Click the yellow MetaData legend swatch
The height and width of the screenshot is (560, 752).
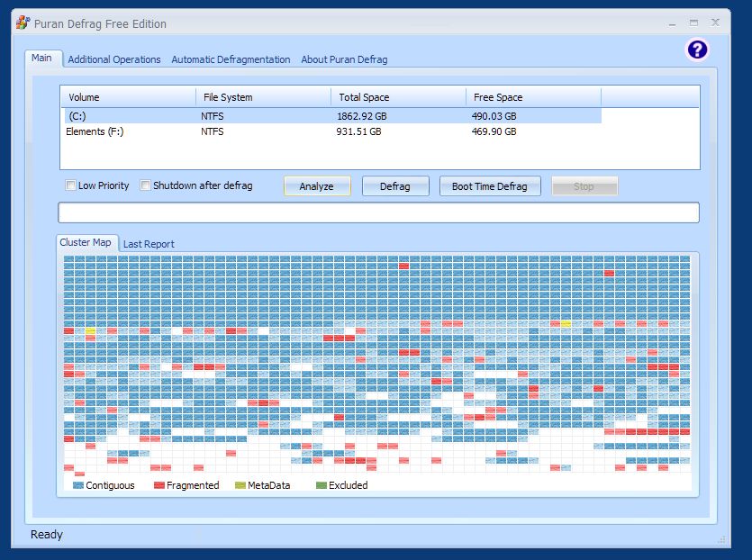(240, 485)
